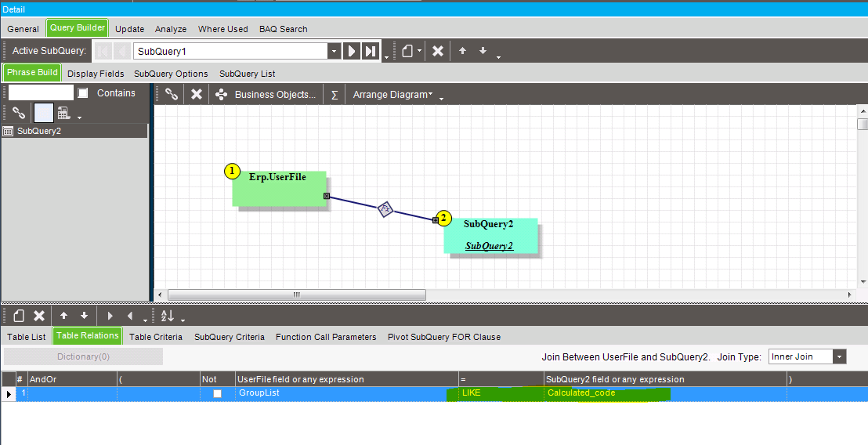This screenshot has height=445, width=868.
Task: Click the diagram's right scroll arrow
Action: [x=850, y=295]
